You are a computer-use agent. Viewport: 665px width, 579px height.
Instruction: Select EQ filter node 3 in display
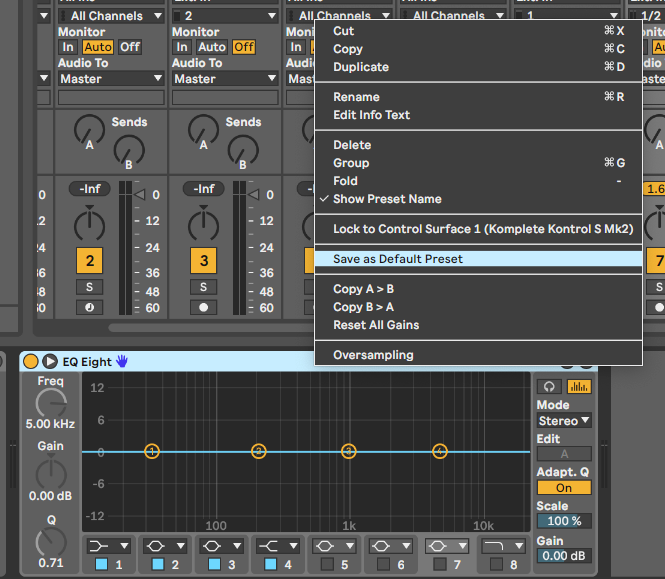coord(349,451)
